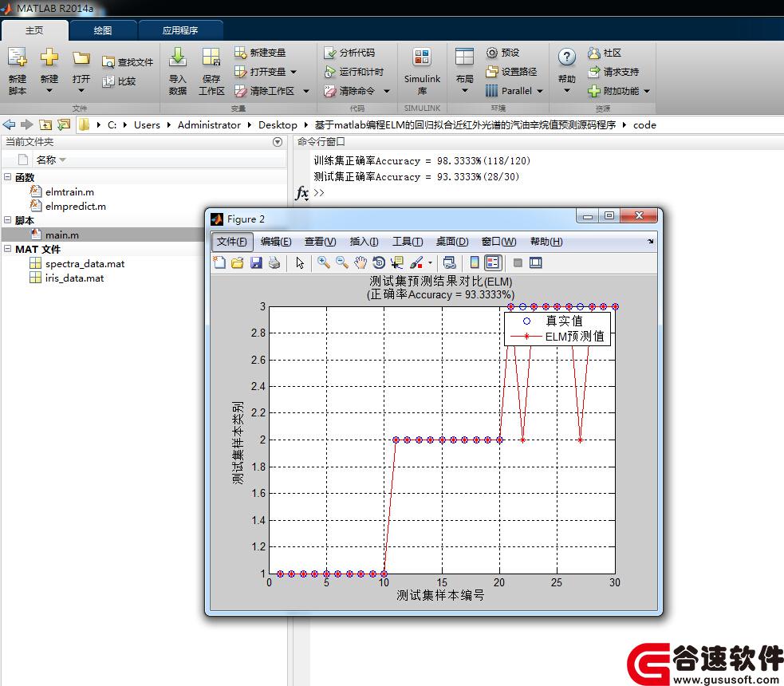Click the Help question mark icon
Viewport: 784px width, 686px height.
566,57
